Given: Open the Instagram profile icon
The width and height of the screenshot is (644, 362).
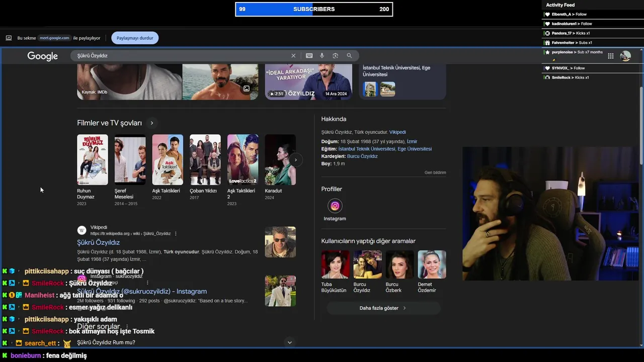Looking at the screenshot, I should coord(335,206).
